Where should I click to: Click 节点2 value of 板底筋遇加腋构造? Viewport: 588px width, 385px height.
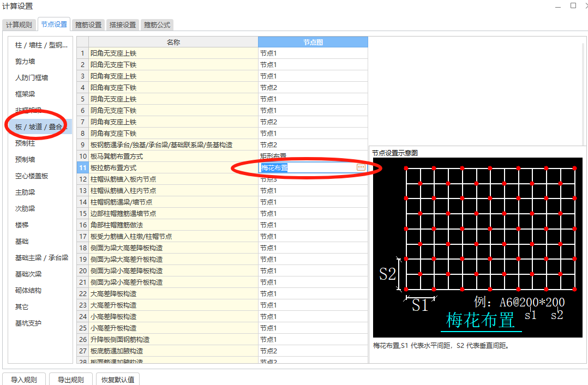(x=313, y=351)
